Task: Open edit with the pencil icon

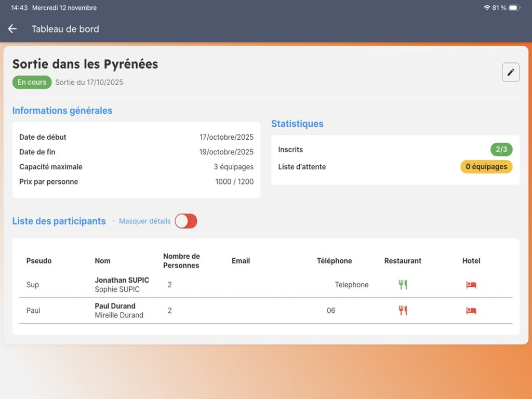Action: [x=511, y=72]
